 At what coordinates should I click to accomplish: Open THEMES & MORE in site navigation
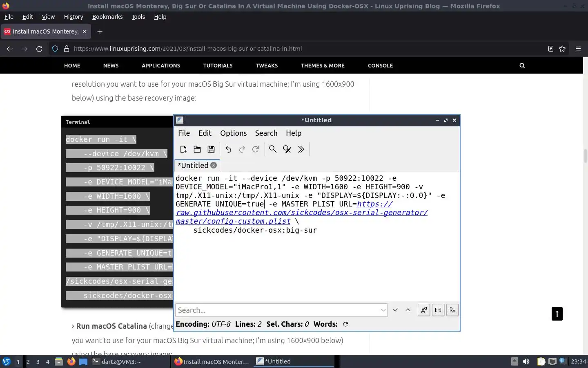pyautogui.click(x=323, y=65)
